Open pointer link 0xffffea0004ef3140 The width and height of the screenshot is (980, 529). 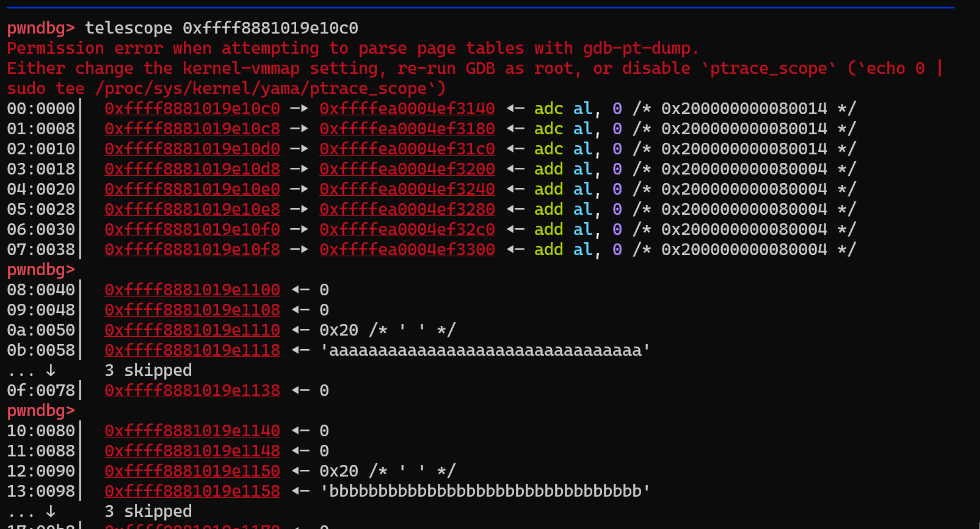coord(407,109)
